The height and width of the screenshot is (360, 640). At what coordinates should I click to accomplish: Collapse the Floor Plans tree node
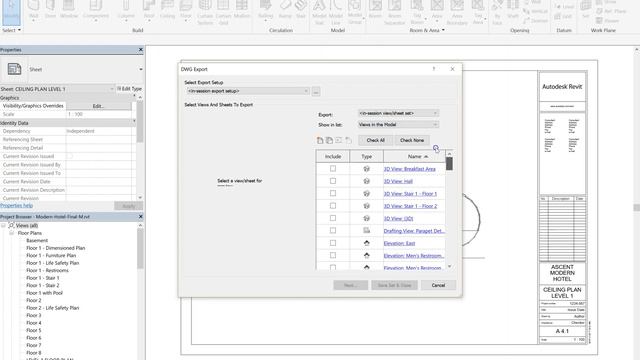pyautogui.click(x=12, y=233)
